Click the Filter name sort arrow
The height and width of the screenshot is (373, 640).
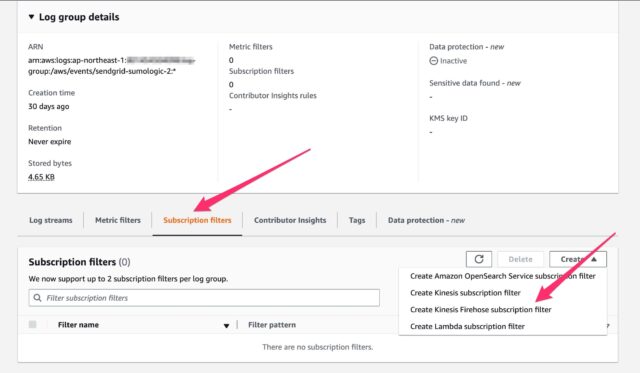coord(226,326)
